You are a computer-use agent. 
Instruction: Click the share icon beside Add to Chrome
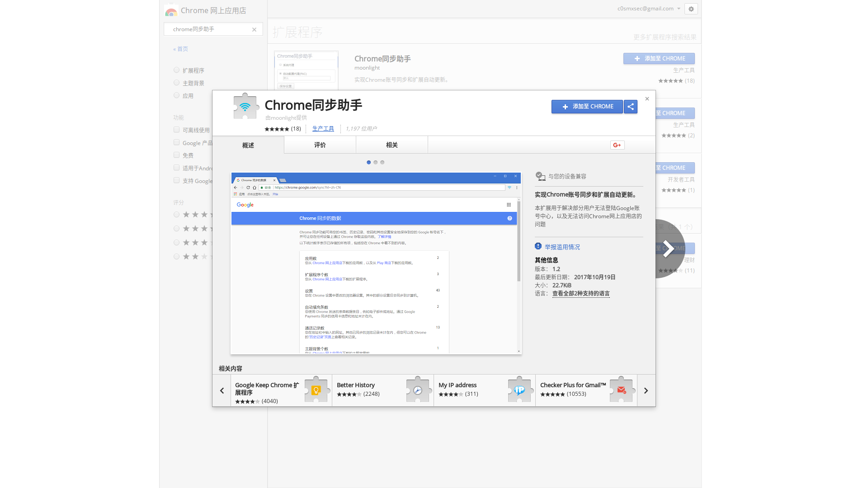click(631, 107)
